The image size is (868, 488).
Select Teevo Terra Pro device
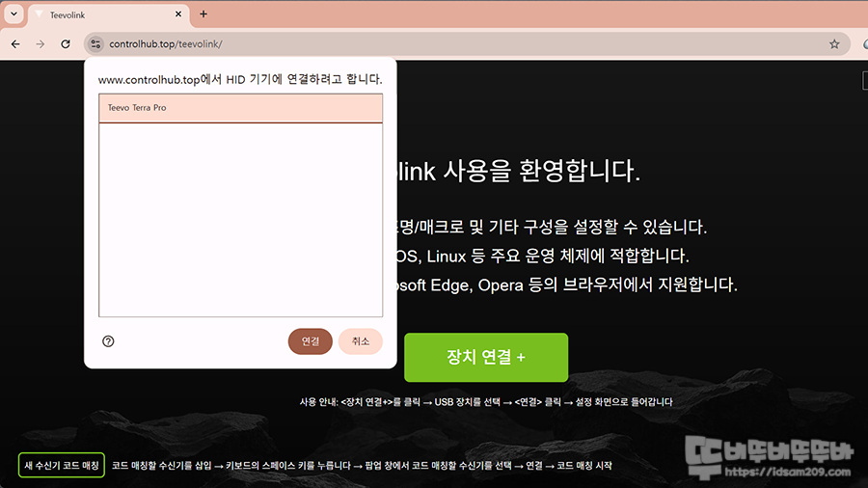pos(241,108)
